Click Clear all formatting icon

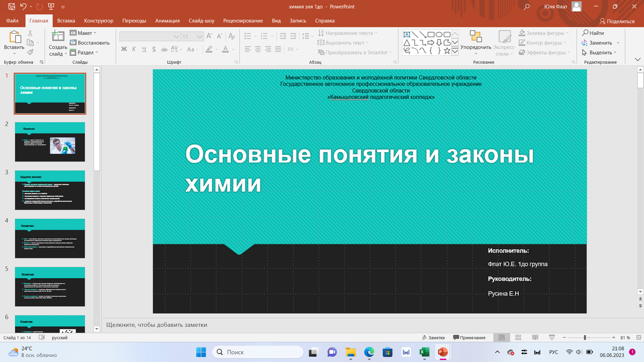tap(231, 36)
